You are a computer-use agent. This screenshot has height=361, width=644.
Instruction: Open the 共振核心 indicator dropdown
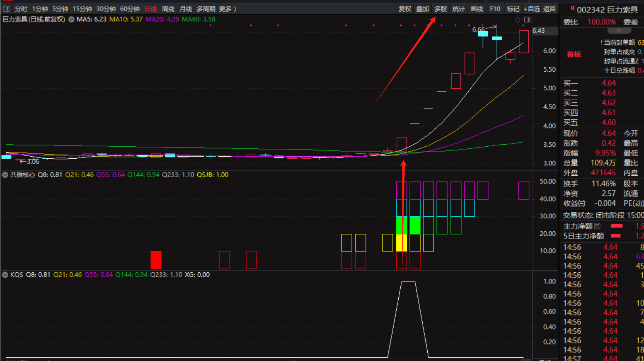pos(5,175)
